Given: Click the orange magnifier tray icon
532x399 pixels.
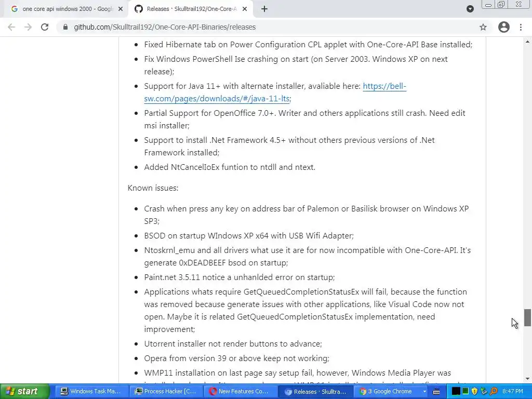Looking at the screenshot, I should click(x=494, y=391).
